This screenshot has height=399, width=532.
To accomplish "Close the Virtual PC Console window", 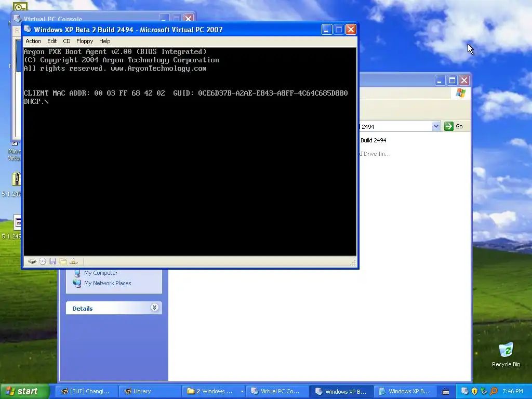I will pos(188,18).
